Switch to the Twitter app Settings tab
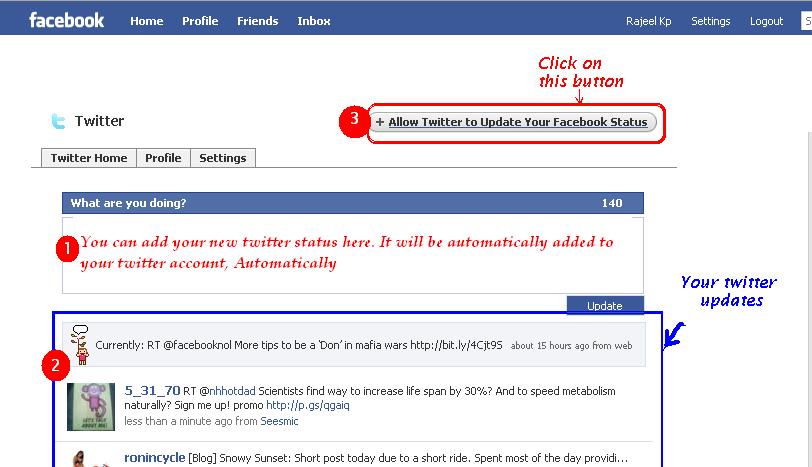 pos(223,158)
